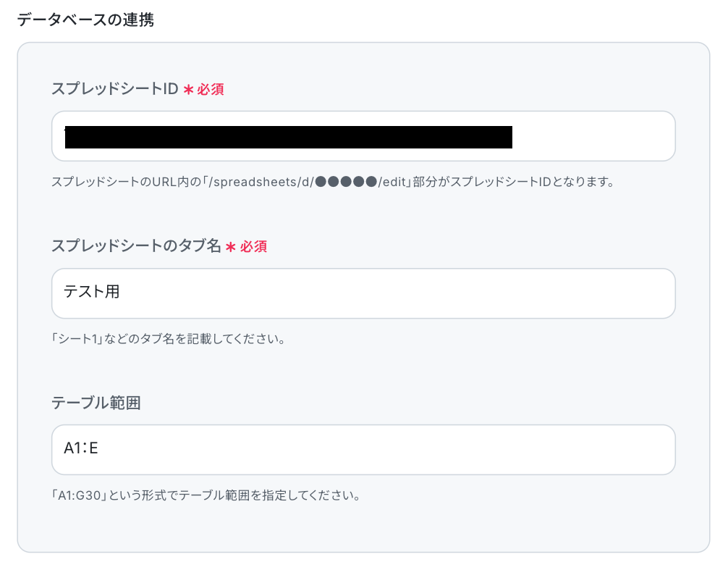Click the blacked-out spreadsheet ID value
Image resolution: width=728 pixels, height=562 pixels.
[288, 137]
